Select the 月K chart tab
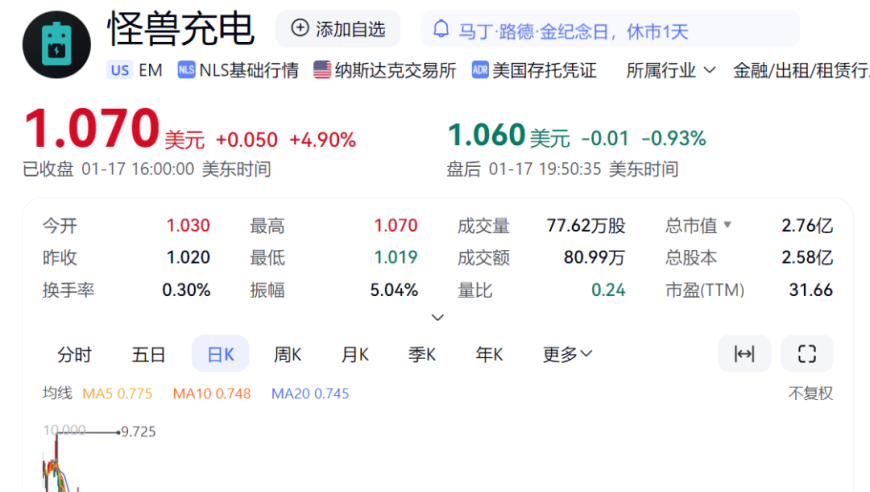 coord(355,354)
